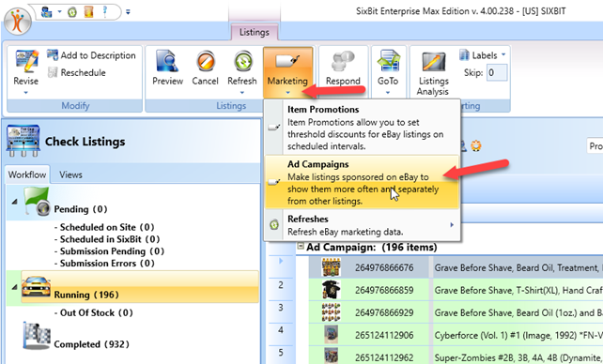Click thumbnail of item 264976866676
The height and width of the screenshot is (364, 603).
332,267
